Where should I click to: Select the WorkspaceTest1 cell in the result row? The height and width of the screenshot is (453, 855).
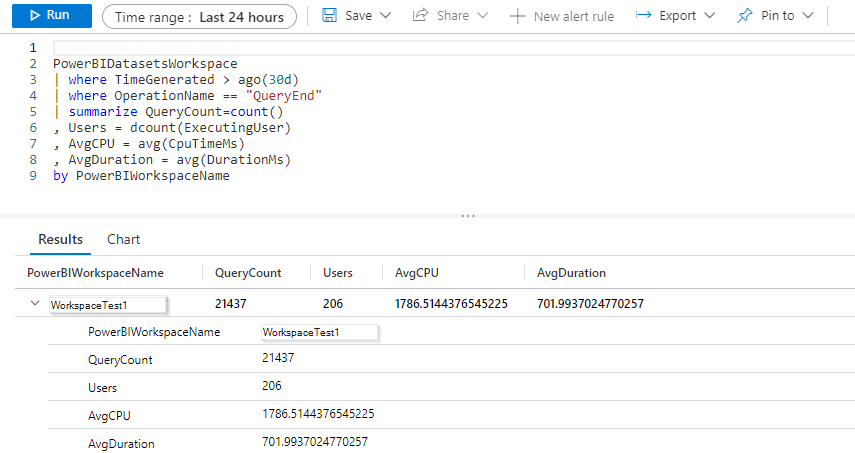(108, 305)
